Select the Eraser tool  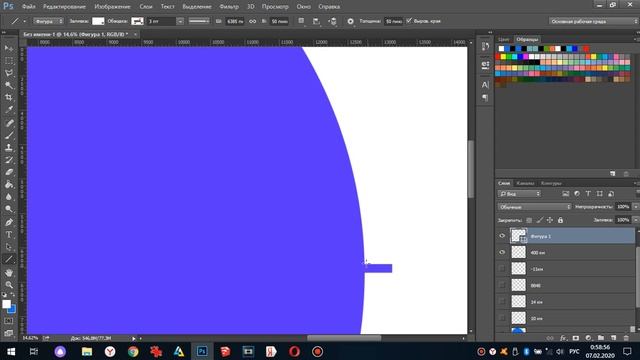coord(9,172)
